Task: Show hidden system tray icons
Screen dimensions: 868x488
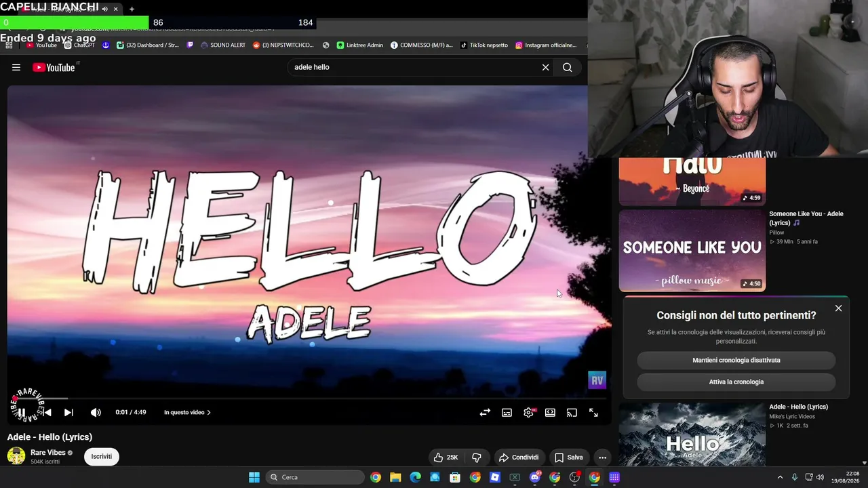Action: coord(780,477)
